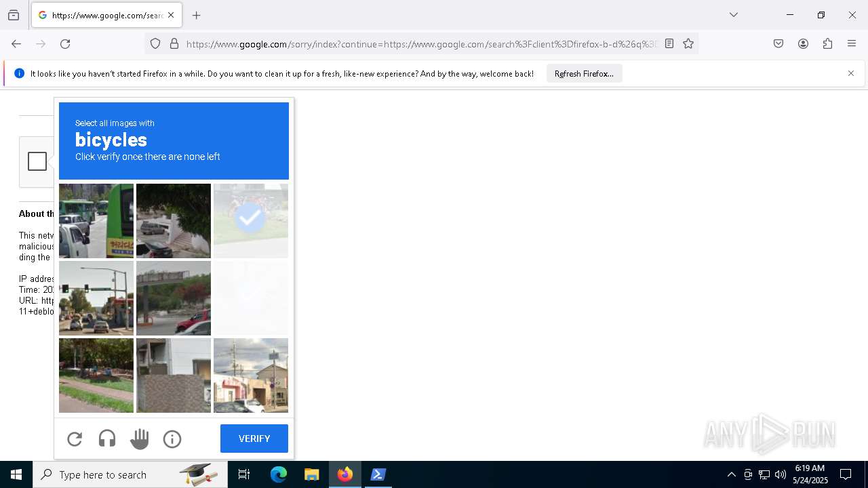Image resolution: width=868 pixels, height=488 pixels.
Task: Select the traffic light intersection tile
Action: (96, 298)
